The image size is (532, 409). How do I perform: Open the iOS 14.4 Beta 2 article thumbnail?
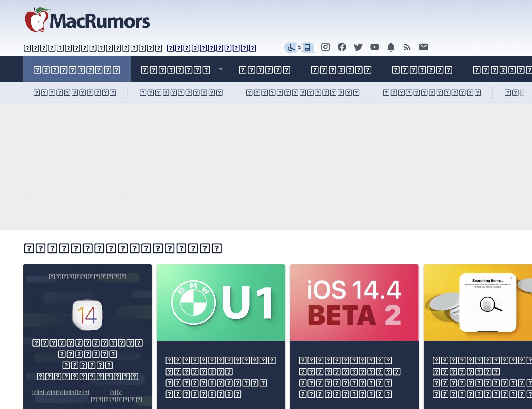(x=354, y=302)
